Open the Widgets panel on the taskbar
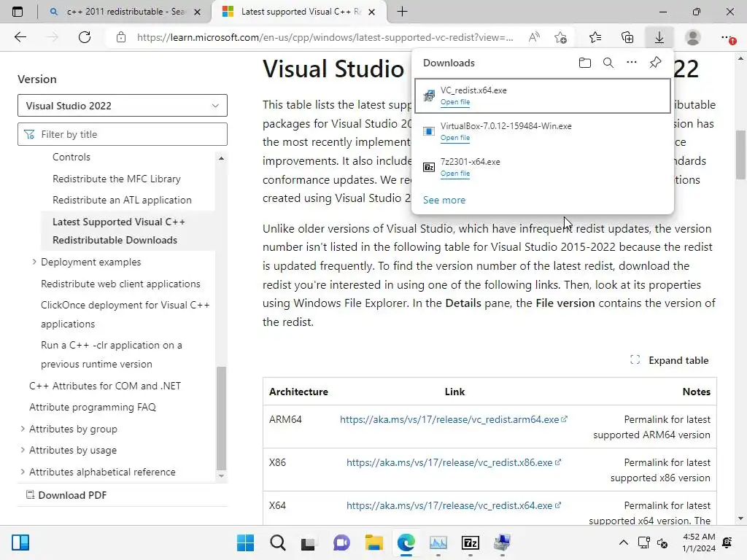This screenshot has height=560, width=747. tap(20, 542)
